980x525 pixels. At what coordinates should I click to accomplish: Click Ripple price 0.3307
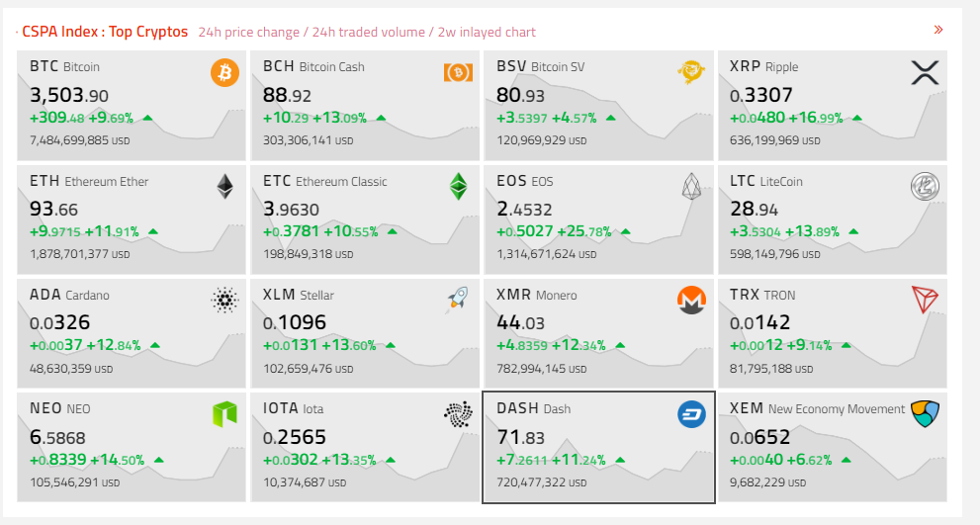pyautogui.click(x=761, y=95)
